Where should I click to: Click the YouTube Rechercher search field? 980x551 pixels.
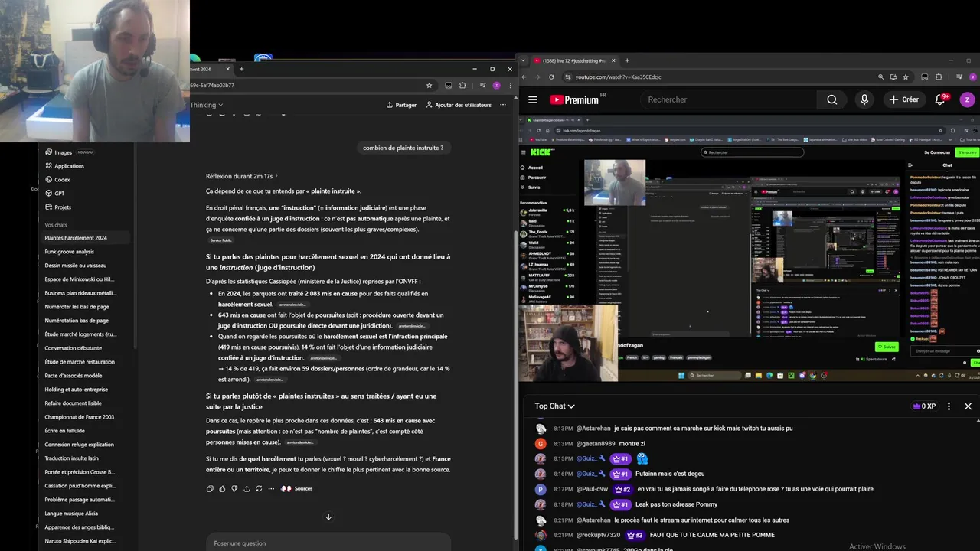click(727, 99)
